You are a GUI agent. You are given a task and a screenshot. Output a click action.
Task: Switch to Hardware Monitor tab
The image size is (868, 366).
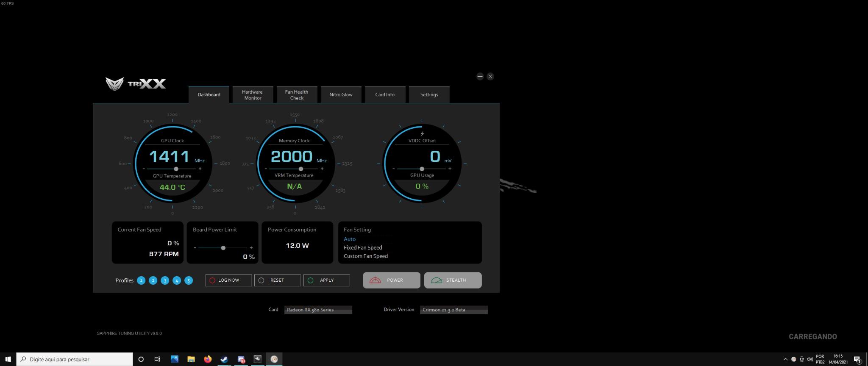click(252, 94)
